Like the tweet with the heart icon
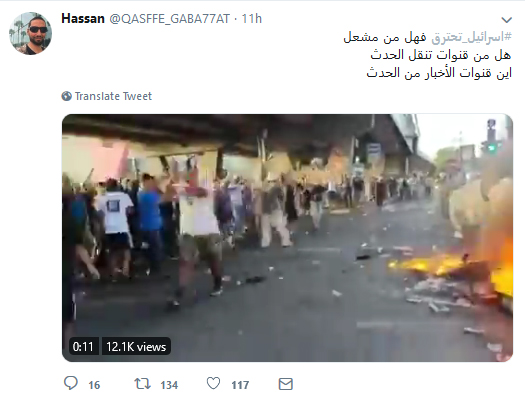This screenshot has height=401, width=525. [213, 384]
